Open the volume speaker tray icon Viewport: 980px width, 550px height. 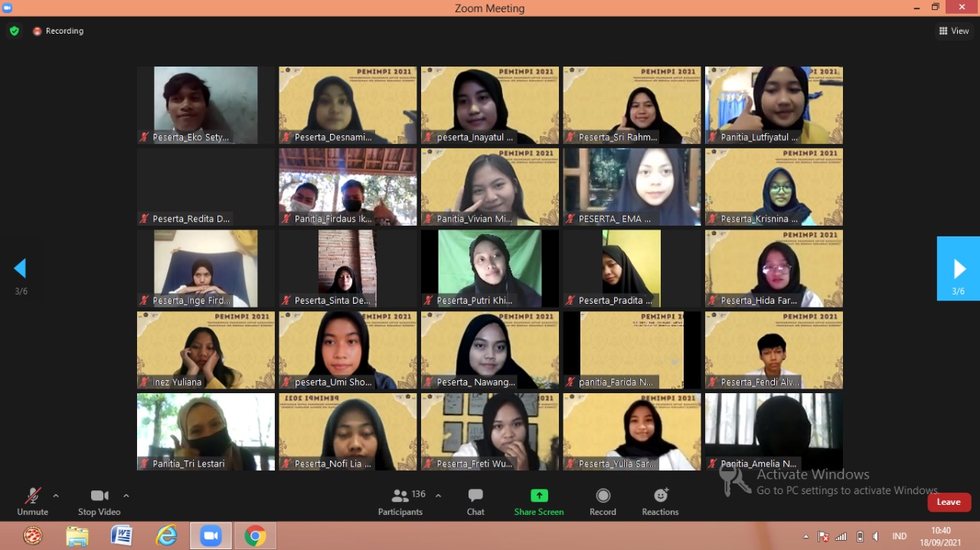(x=876, y=537)
